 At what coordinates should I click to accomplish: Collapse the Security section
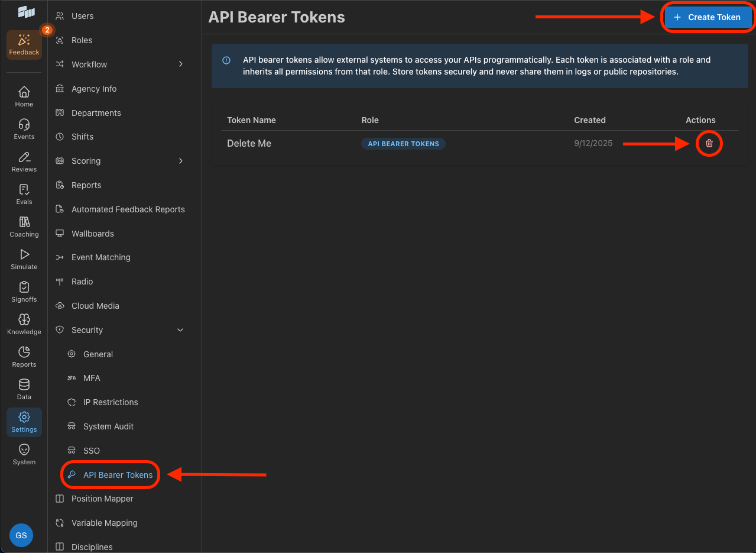click(180, 329)
